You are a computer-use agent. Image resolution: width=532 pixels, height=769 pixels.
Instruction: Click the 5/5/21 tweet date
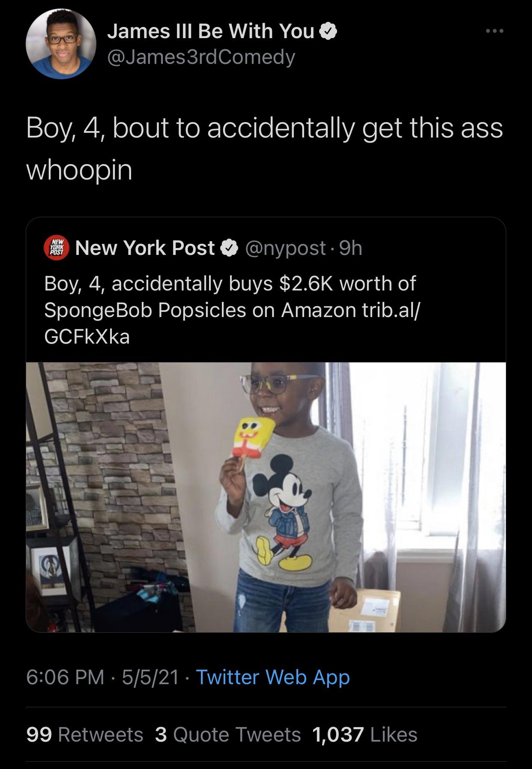(x=150, y=677)
